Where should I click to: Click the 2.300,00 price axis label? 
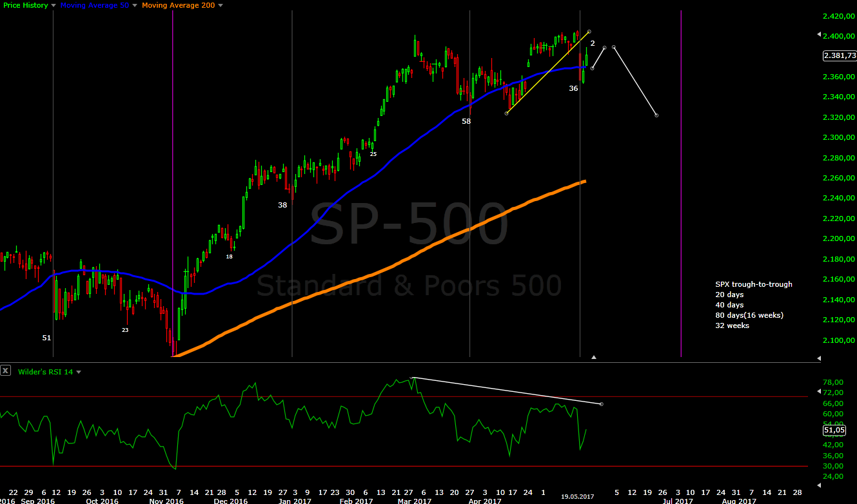[x=839, y=138]
